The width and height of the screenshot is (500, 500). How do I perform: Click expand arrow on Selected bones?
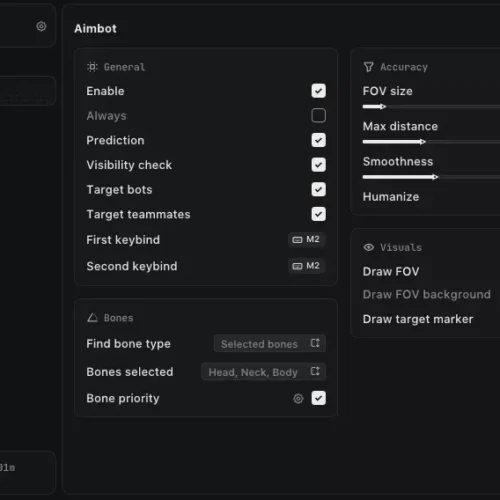point(315,343)
